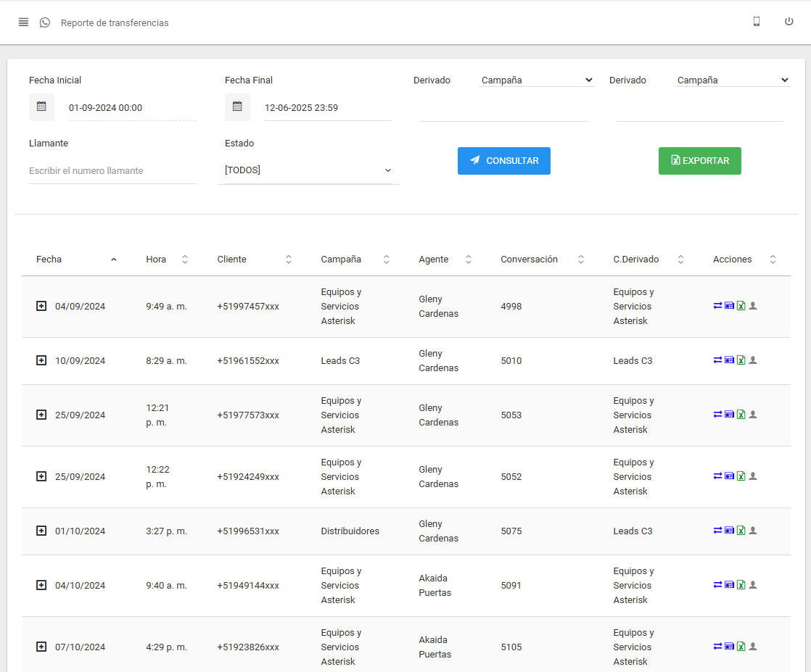This screenshot has height=672, width=811.
Task: Click Leads C3 derivado in 01/10/2024 row
Action: [x=633, y=531]
